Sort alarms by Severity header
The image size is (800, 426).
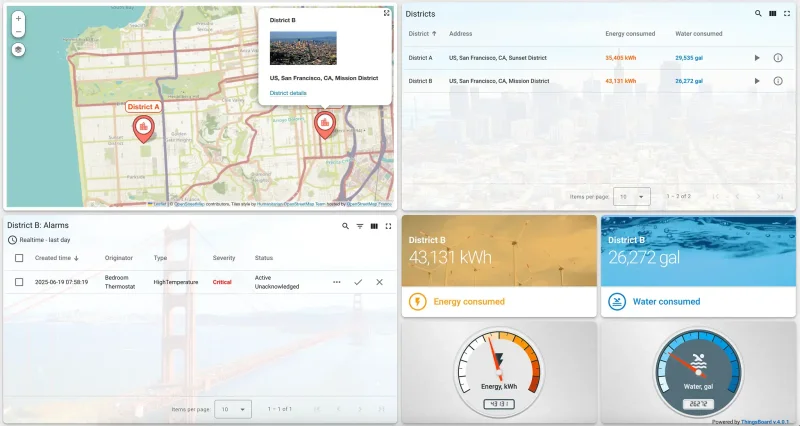click(223, 258)
